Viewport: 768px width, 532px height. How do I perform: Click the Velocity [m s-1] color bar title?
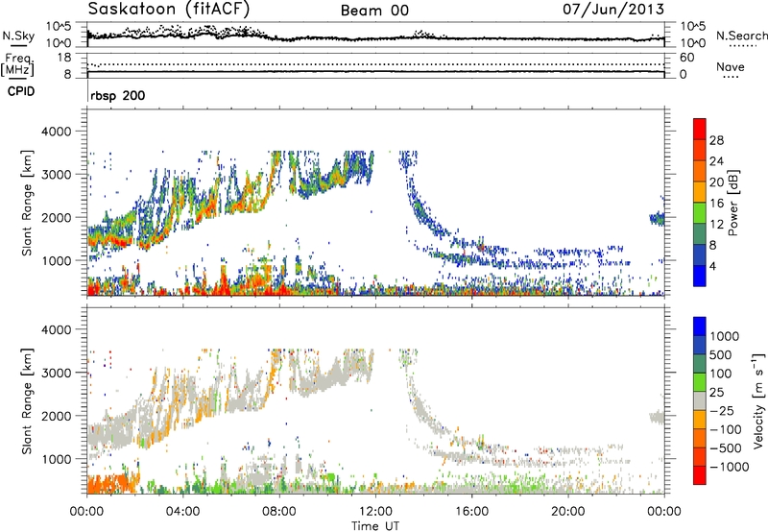758,400
